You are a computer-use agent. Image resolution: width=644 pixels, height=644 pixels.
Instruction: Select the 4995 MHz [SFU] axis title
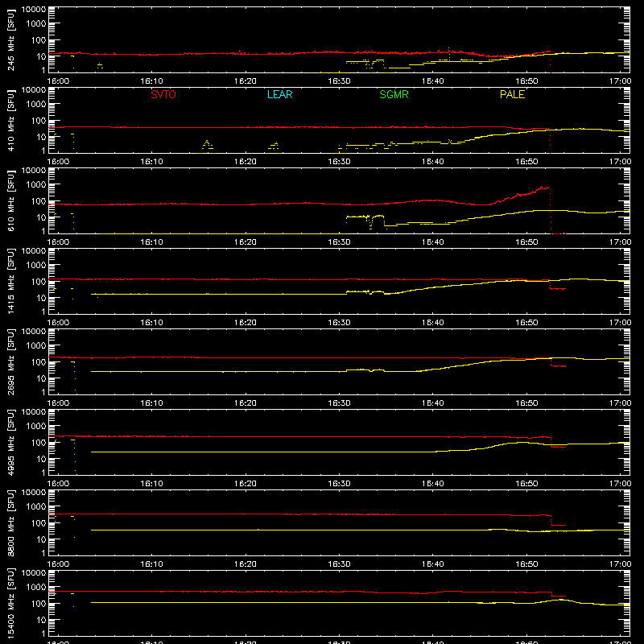click(11, 442)
